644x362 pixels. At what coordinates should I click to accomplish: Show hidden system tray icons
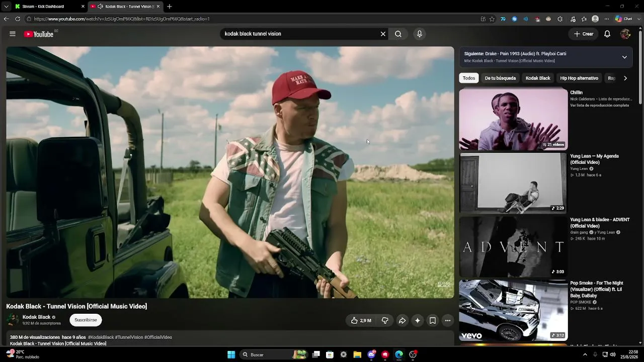[585, 354]
